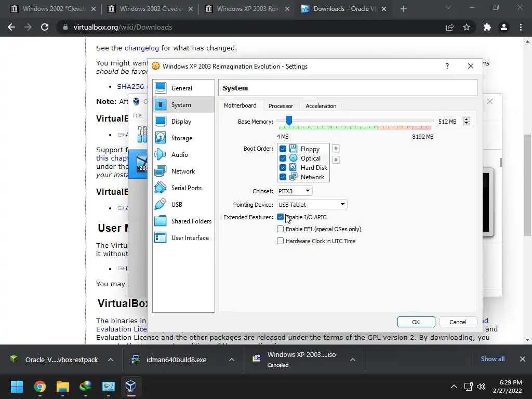This screenshot has height=399, width=532.
Task: Enable Hardware Clock in UTC Time
Action: tap(280, 241)
